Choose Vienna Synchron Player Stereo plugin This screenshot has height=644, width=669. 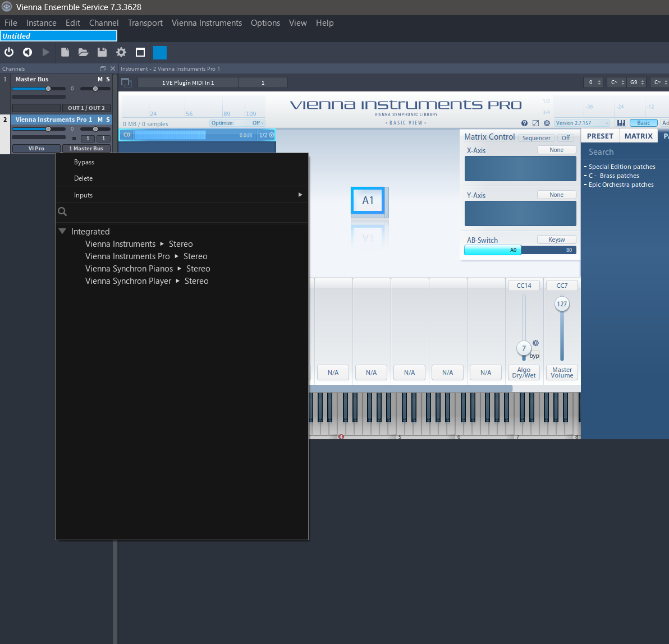[147, 281]
